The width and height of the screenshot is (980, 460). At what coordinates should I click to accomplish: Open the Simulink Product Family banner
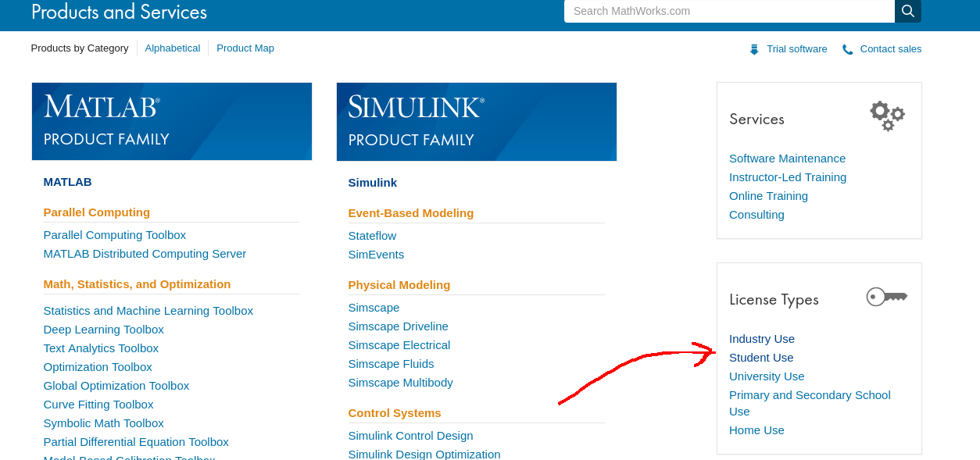click(476, 121)
